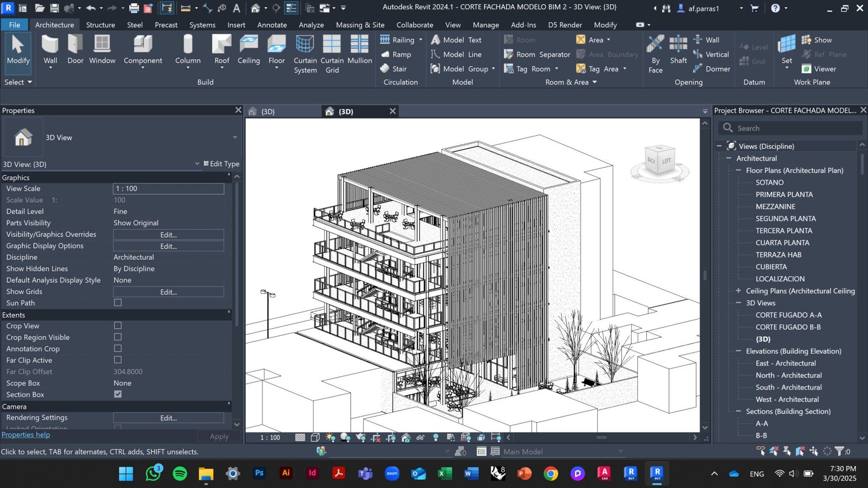Pick the Window tool
This screenshot has height=488, width=868.
point(102,50)
